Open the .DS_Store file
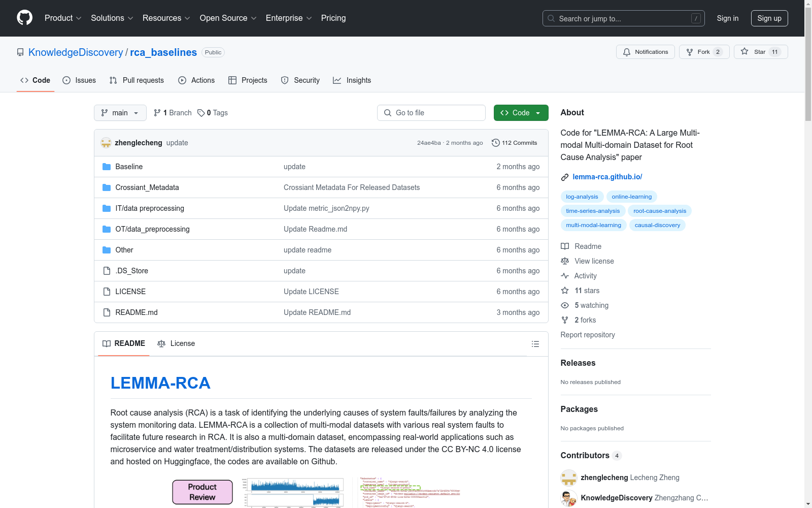The height and width of the screenshot is (508, 812). [132, 271]
